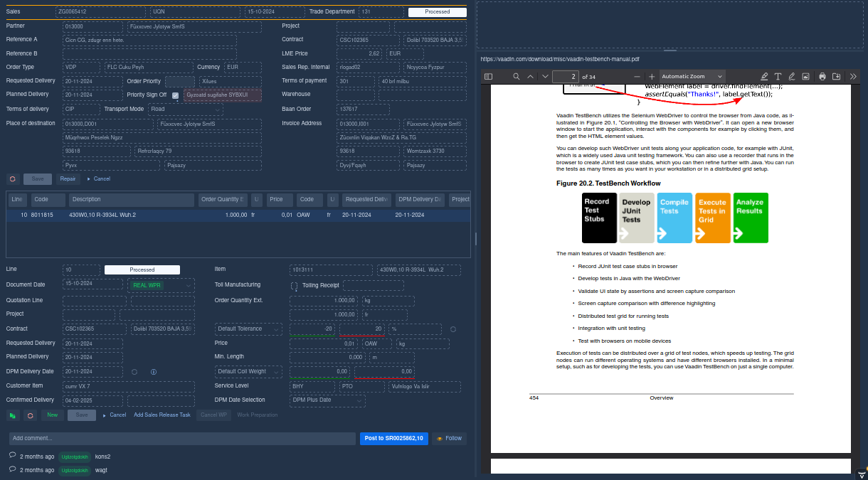Choose the draw annotation tool
868x480 pixels.
click(792, 76)
